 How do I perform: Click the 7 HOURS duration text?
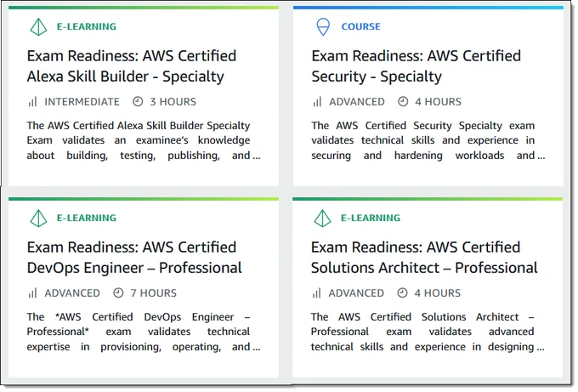(x=153, y=293)
